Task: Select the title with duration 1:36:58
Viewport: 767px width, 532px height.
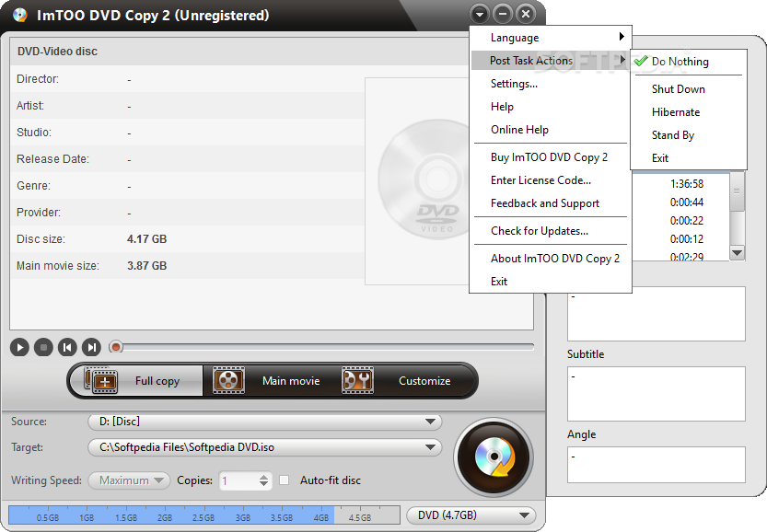Action: (x=686, y=184)
